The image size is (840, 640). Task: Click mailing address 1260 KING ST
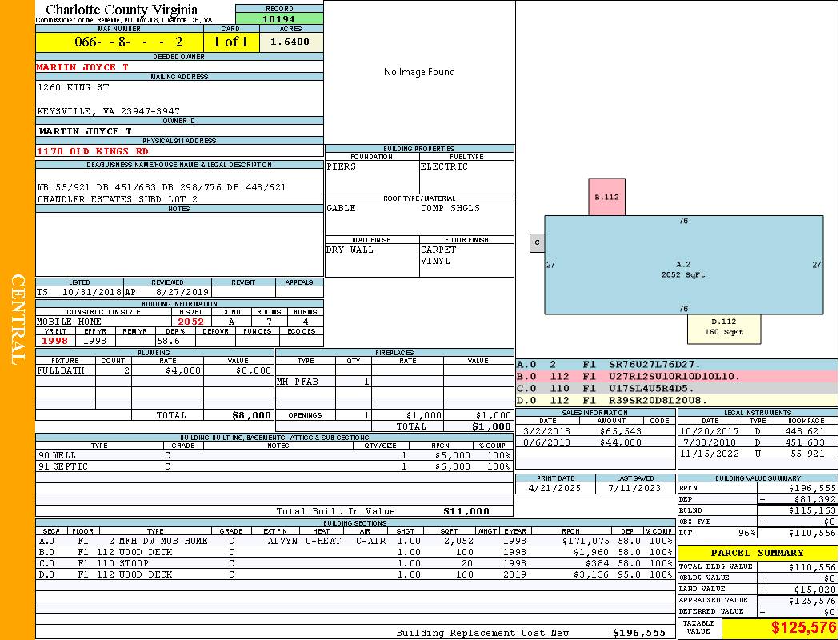pyautogui.click(x=73, y=87)
